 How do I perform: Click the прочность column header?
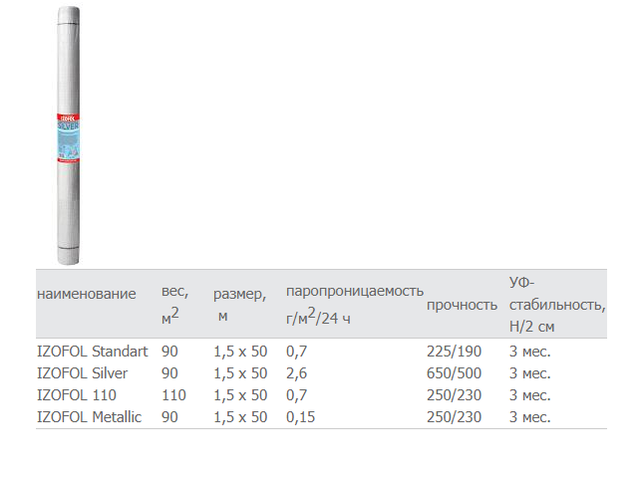462,305
